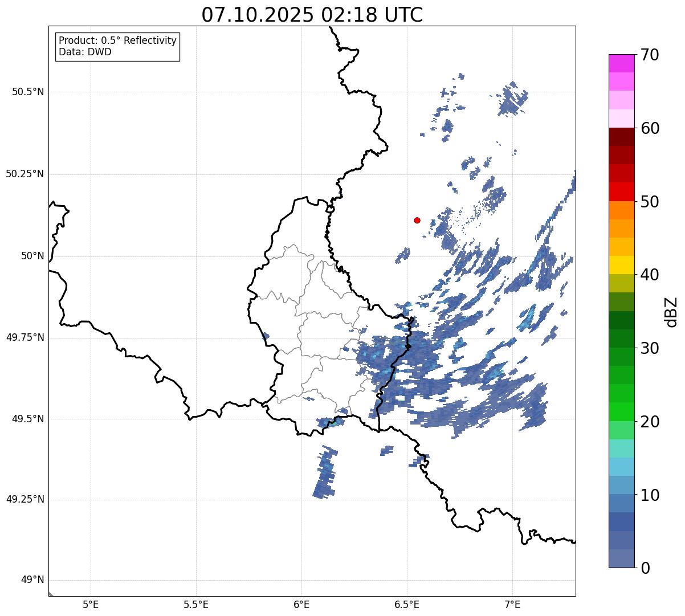The image size is (685, 616).
Task: Click the magenta top colorbar segment
Action: [x=621, y=63]
